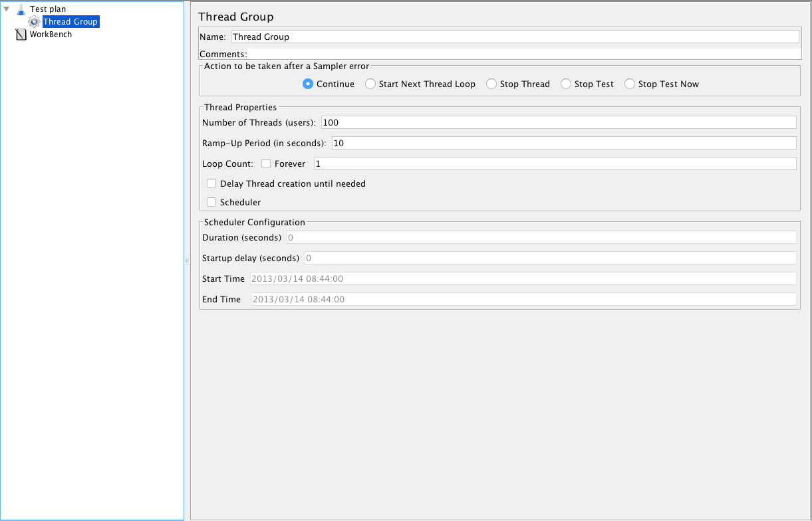Enable the Scheduler checkbox
This screenshot has width=812, height=521.
pos(211,202)
